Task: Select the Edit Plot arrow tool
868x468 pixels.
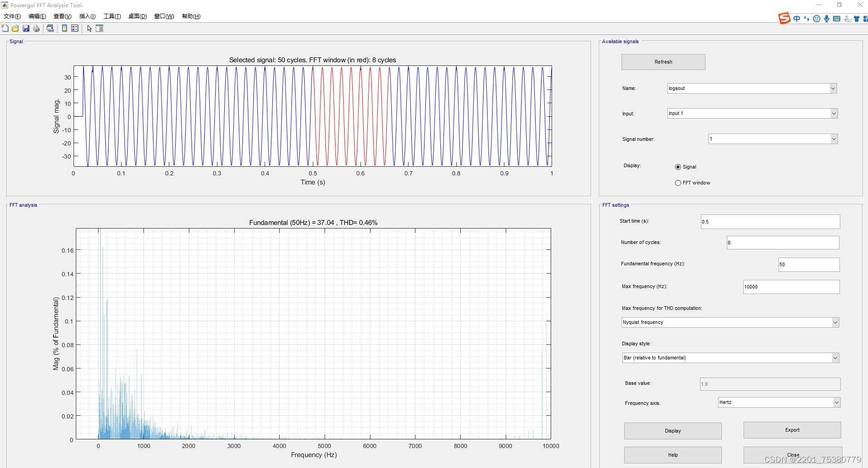Action: pos(89,28)
